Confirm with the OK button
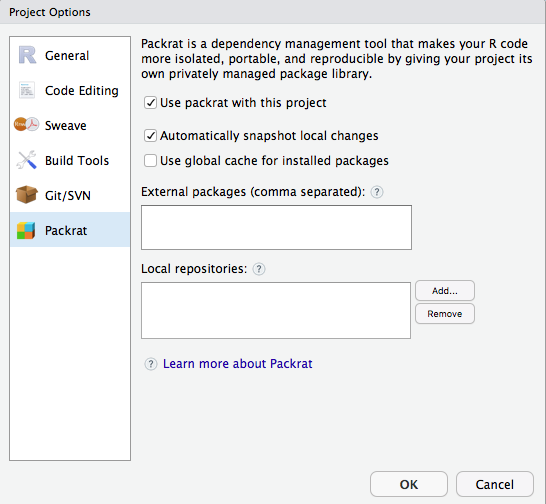Viewport: 546px width, 504px height. 409,484
